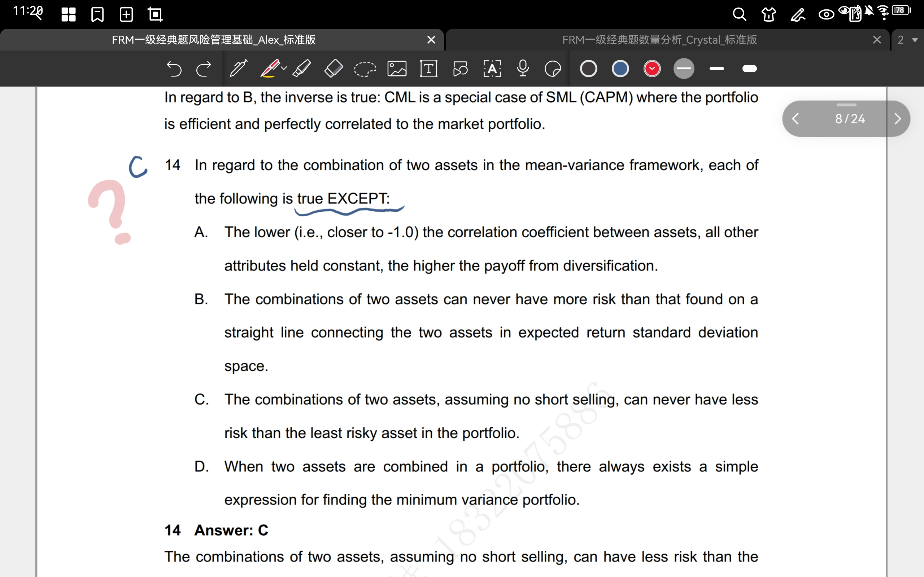Image resolution: width=924 pixels, height=577 pixels.
Task: Open the search magnifier icon
Action: point(739,14)
